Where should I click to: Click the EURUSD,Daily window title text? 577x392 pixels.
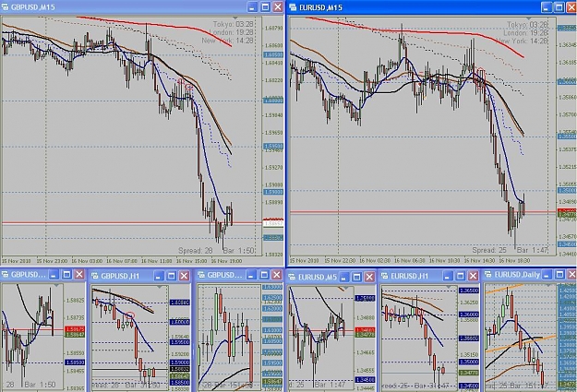tap(517, 274)
